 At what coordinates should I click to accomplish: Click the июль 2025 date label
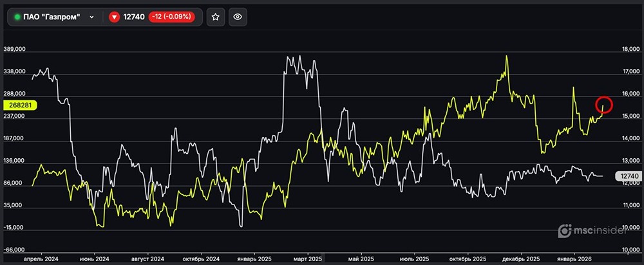(414, 259)
